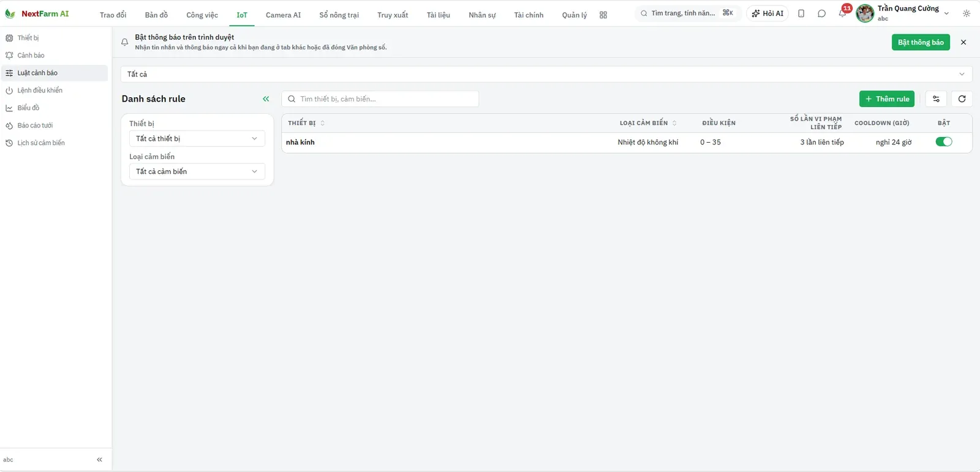This screenshot has width=980, height=472.
Task: Open Báo cáo tưới in sidebar
Action: 55,125
